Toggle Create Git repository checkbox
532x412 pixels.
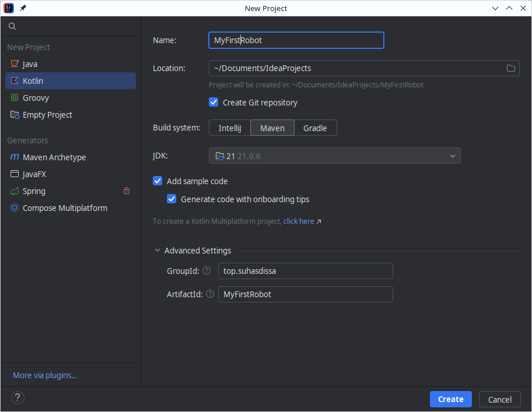point(213,102)
